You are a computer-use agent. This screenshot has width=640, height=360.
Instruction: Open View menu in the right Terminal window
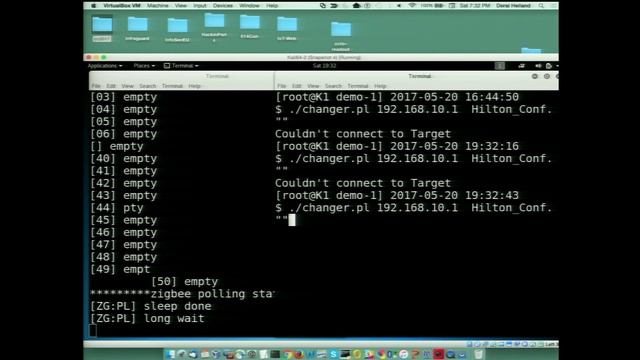click(313, 86)
